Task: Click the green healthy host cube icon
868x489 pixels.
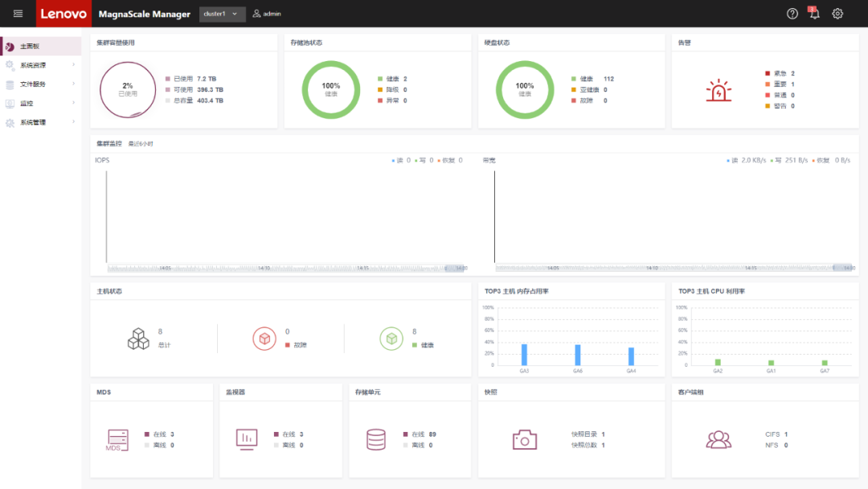Action: [391, 339]
